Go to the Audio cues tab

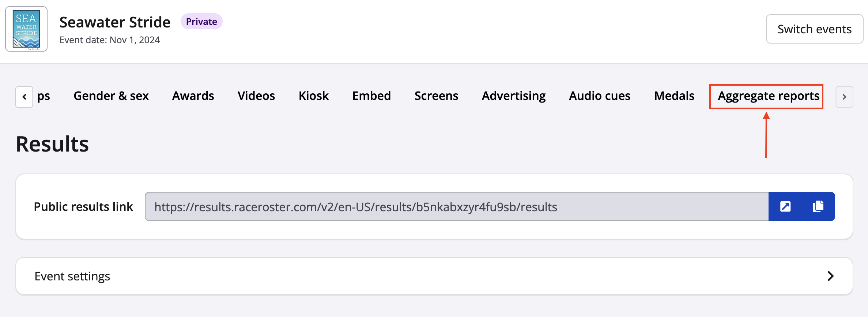(600, 96)
